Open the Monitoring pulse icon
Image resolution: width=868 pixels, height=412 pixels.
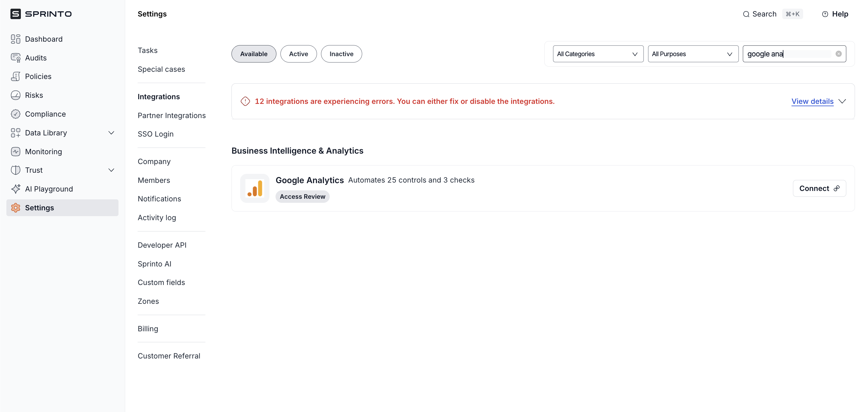(x=16, y=152)
